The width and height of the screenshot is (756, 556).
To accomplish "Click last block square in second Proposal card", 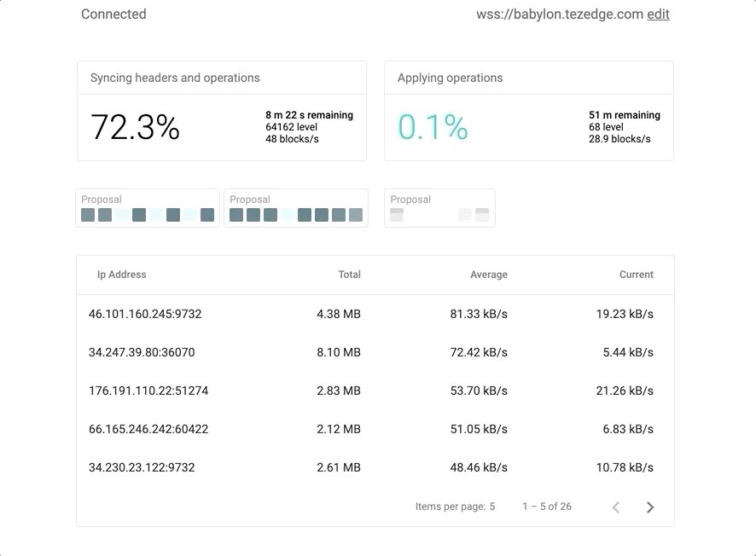I will tap(356, 215).
